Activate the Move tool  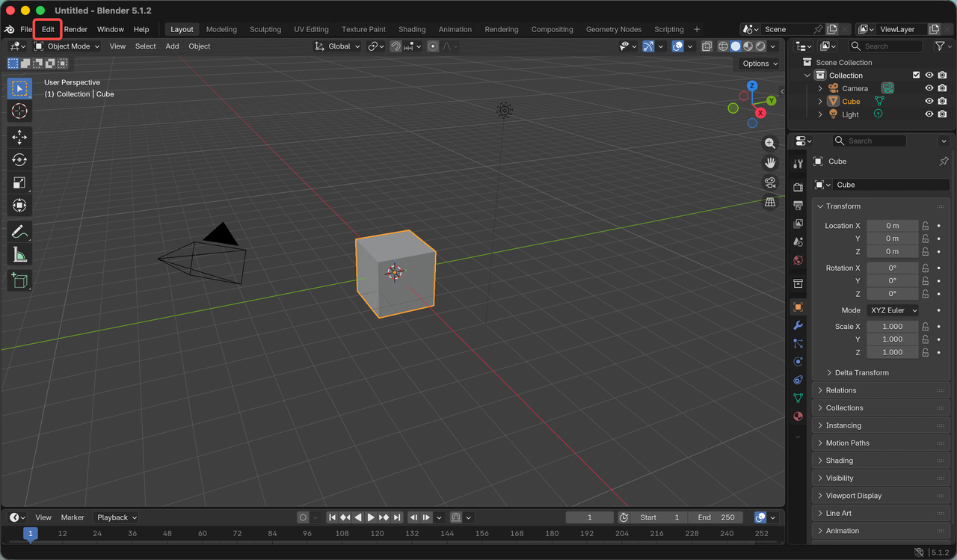[x=19, y=137]
